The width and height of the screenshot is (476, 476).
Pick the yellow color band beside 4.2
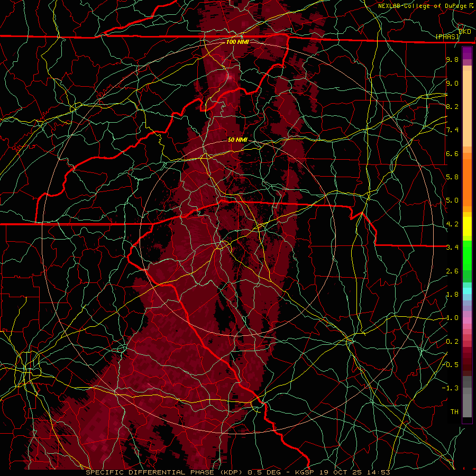tap(467, 226)
